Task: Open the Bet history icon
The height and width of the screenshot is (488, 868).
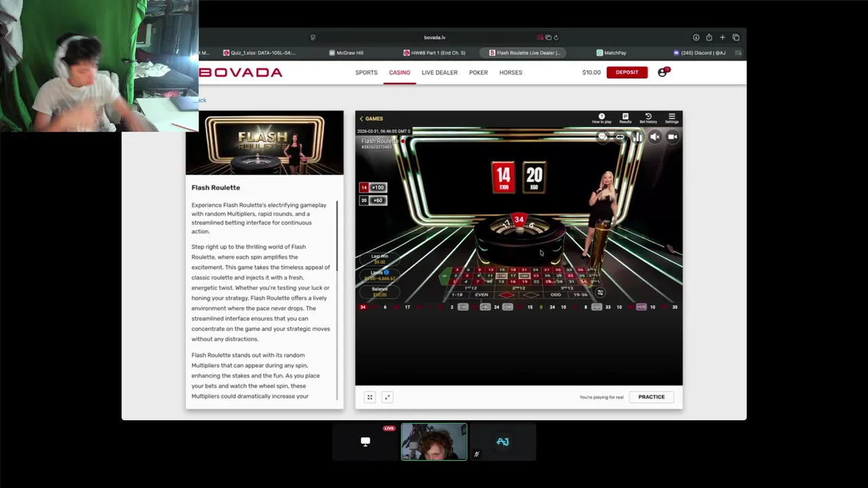Action: click(648, 118)
